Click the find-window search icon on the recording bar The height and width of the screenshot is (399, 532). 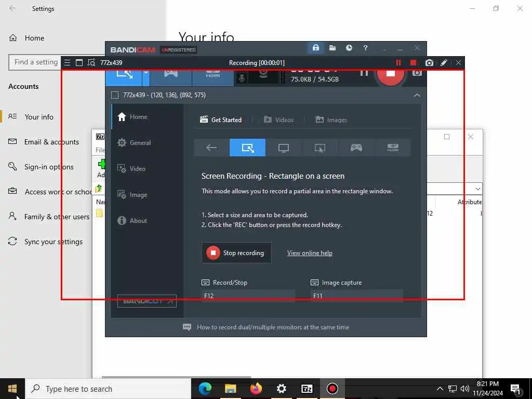(91, 63)
